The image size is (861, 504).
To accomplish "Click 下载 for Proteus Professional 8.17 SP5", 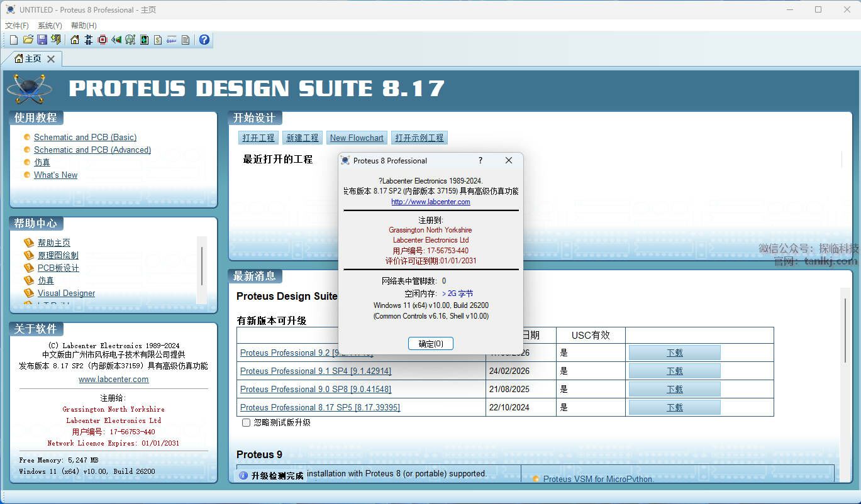I will point(675,407).
